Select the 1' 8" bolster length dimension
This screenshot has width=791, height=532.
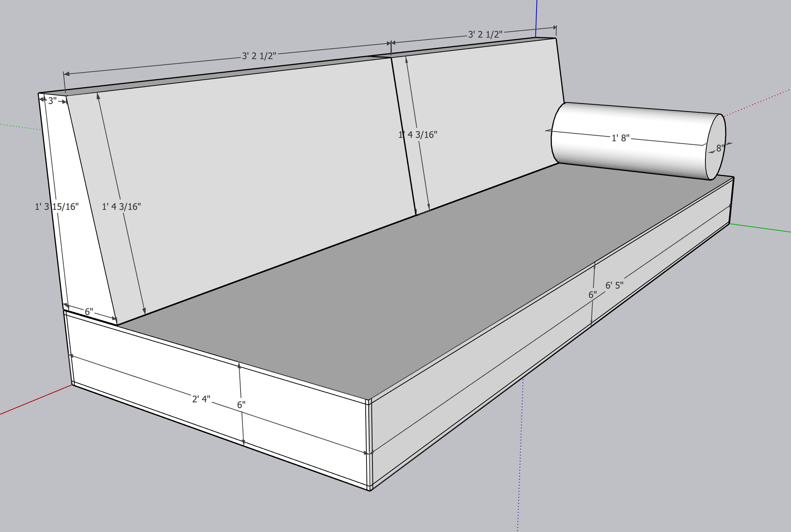620,138
